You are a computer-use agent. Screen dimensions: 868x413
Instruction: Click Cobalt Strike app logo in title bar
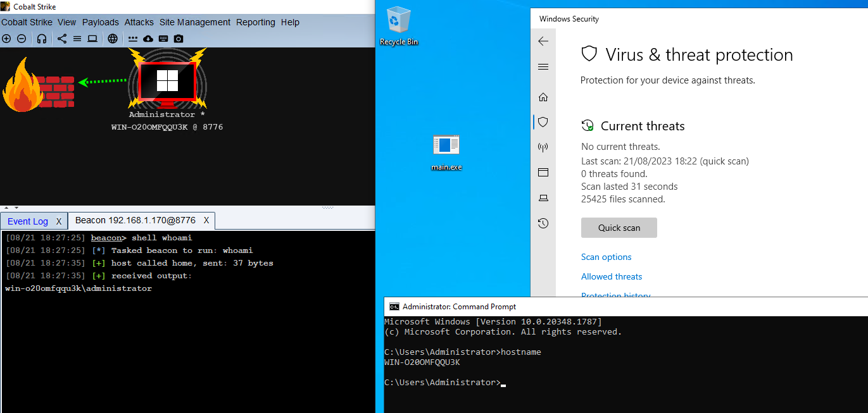point(6,6)
